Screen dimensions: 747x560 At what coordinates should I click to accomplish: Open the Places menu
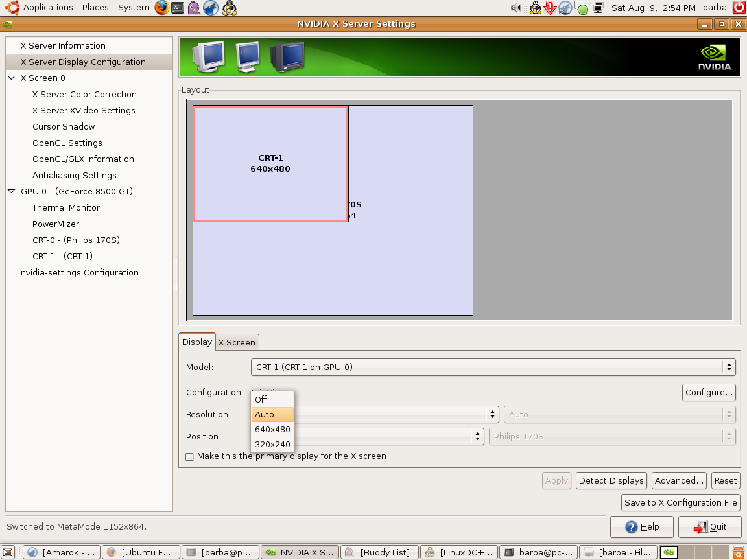click(95, 8)
